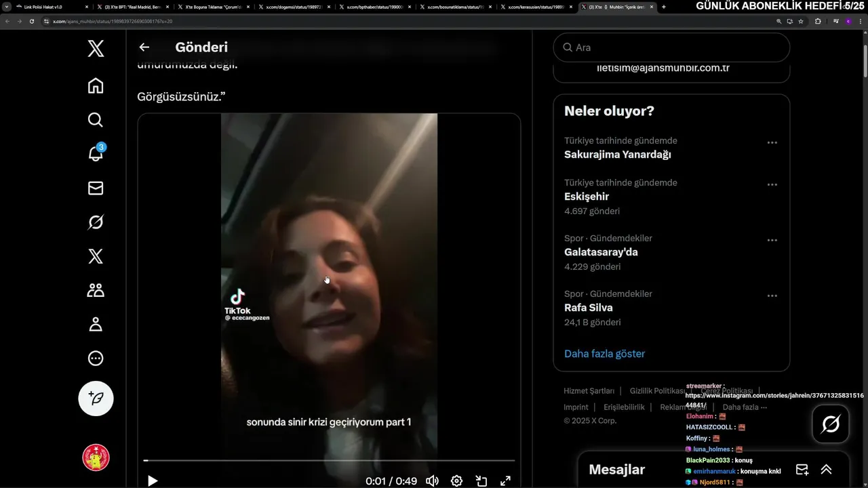Expand the 'Daha fazla ···' footer menu
Screen dimensions: 868x488
[x=745, y=407]
